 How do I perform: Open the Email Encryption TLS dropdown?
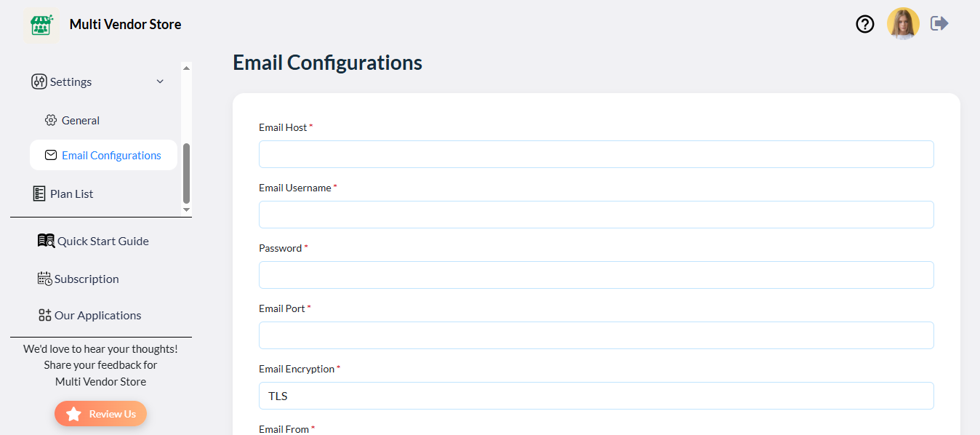point(596,396)
